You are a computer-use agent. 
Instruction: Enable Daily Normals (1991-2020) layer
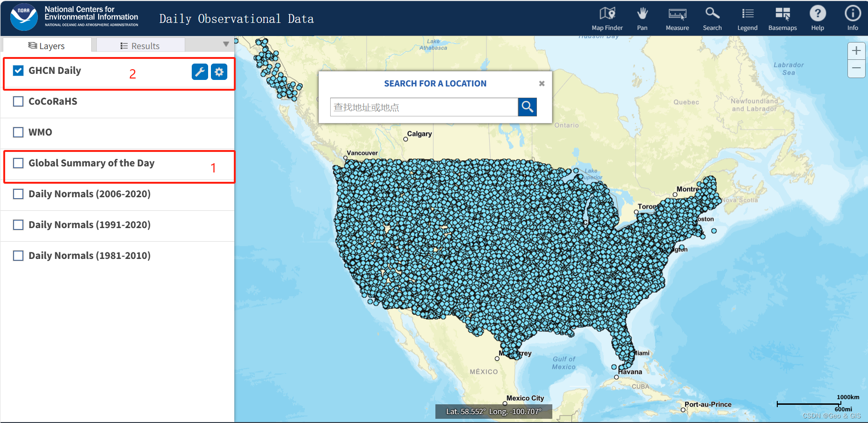click(18, 225)
